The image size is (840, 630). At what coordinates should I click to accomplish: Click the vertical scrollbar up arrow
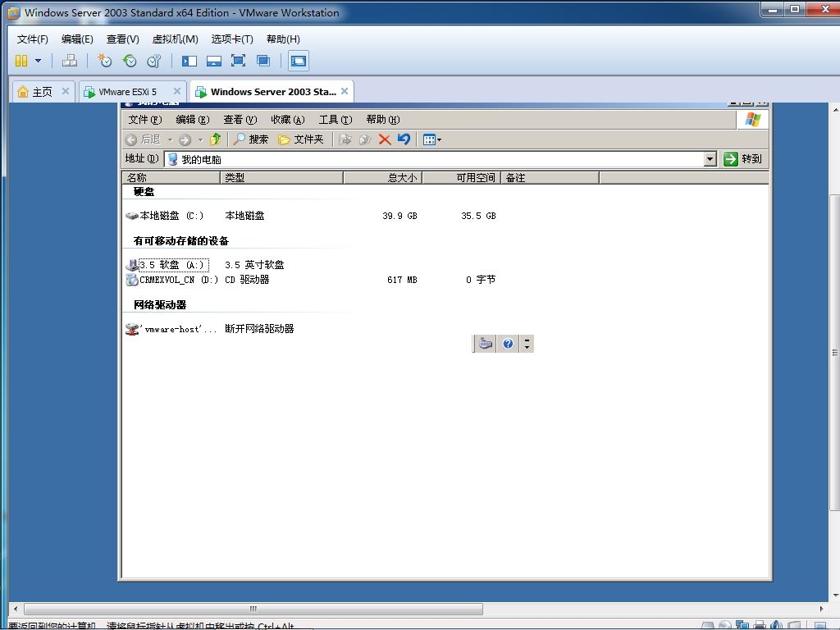[835, 109]
